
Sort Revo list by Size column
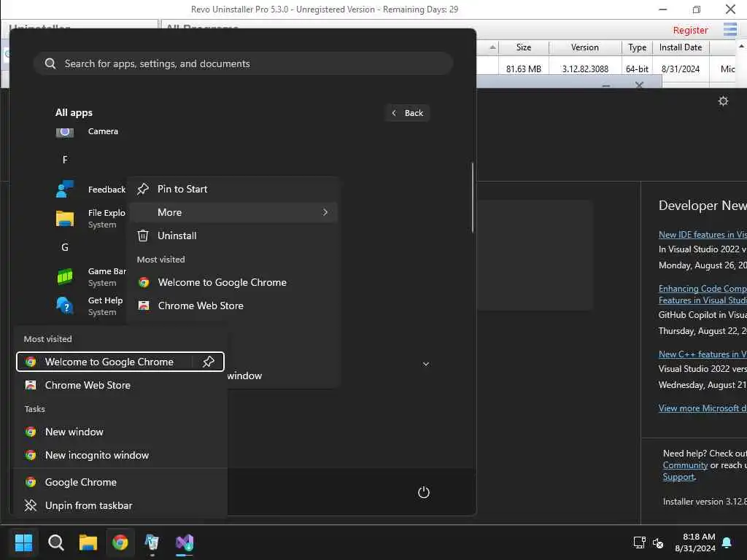(x=524, y=47)
